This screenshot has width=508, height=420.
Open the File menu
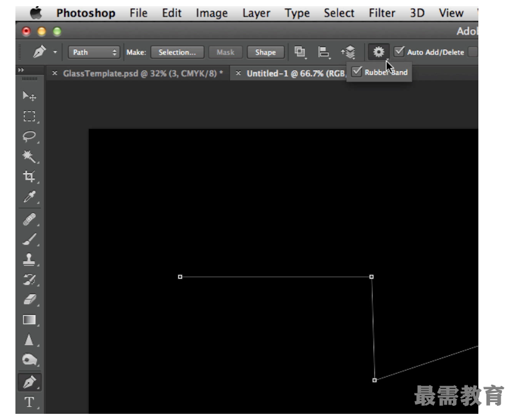click(x=138, y=13)
